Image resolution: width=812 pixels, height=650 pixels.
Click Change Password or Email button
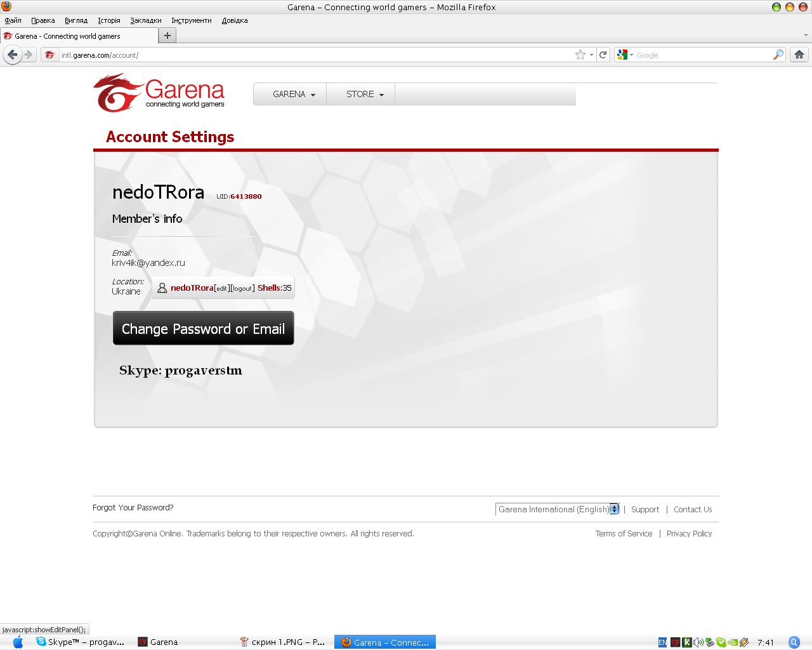pos(203,328)
